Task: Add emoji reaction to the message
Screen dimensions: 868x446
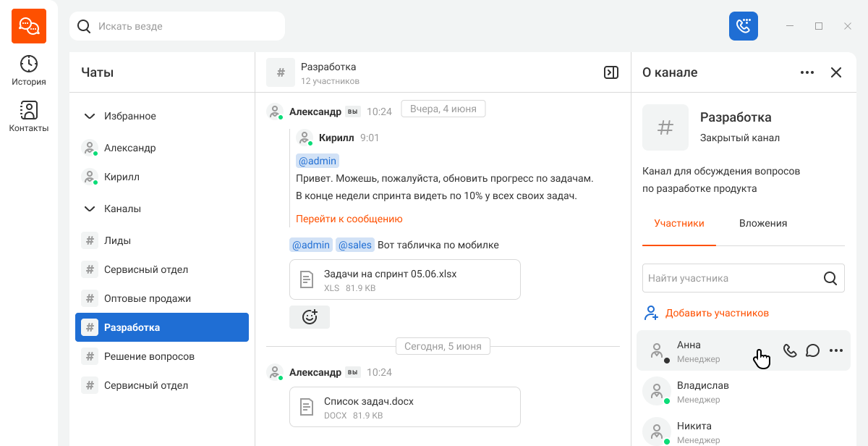Action: [310, 317]
